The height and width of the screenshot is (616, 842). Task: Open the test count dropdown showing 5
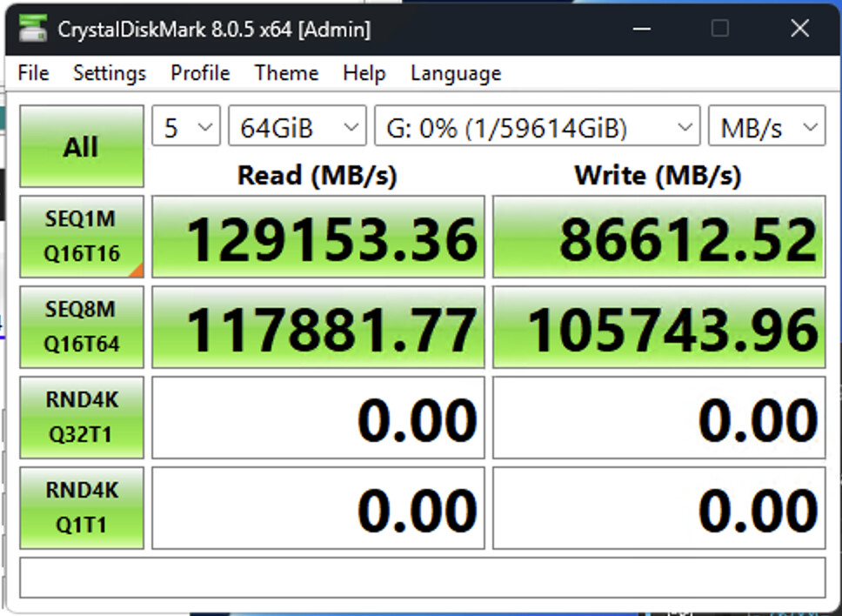tap(186, 129)
